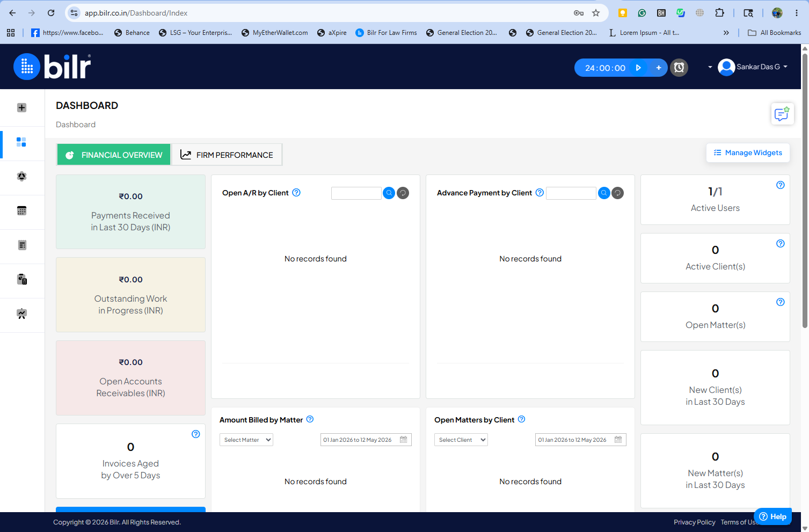Image resolution: width=809 pixels, height=532 pixels.
Task: Click calendar icon in Amount Billed widget
Action: coord(404,440)
